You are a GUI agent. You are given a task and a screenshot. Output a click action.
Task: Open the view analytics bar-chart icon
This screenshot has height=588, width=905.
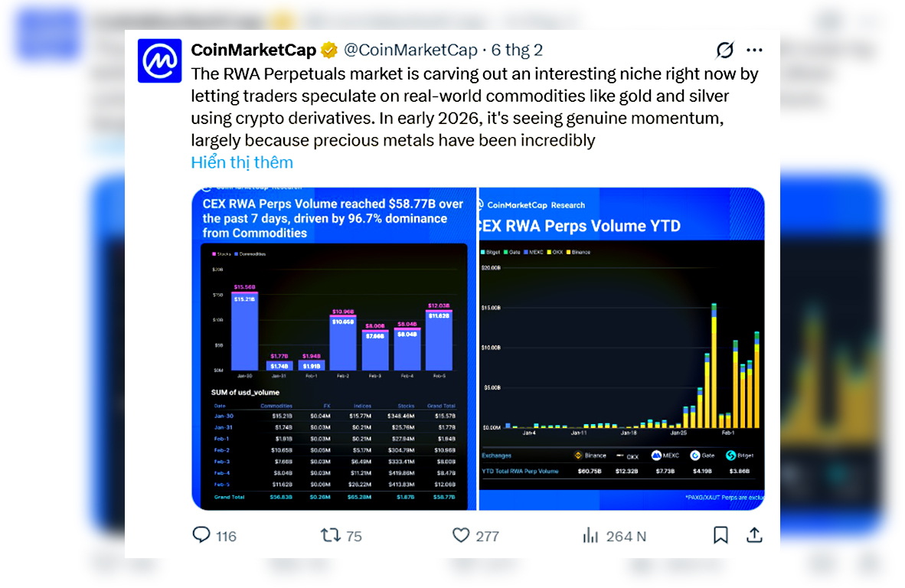coord(590,535)
